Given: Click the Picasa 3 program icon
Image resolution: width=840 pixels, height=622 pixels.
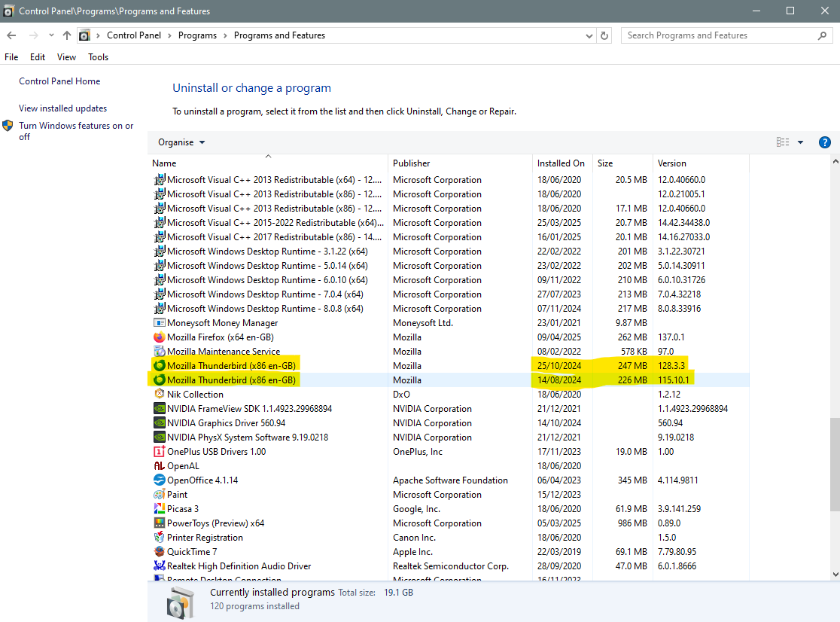Looking at the screenshot, I should pos(159,509).
